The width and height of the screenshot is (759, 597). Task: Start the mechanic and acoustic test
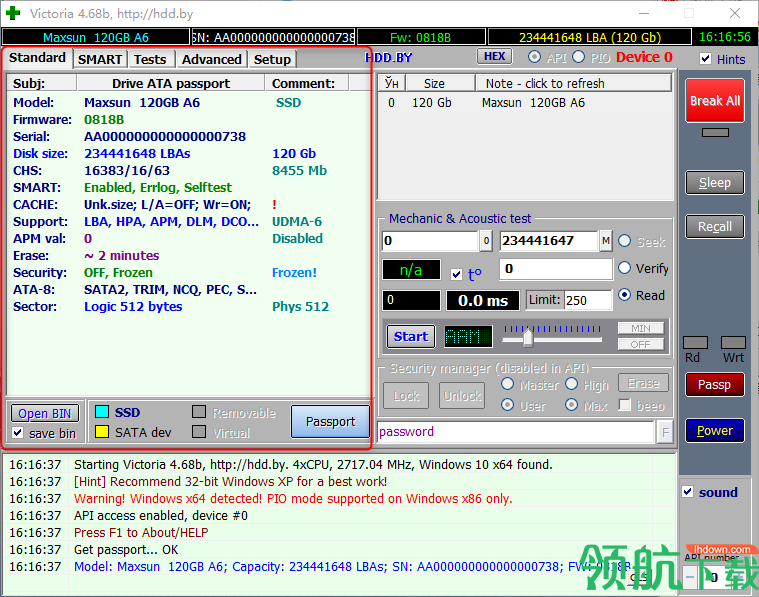pyautogui.click(x=411, y=337)
